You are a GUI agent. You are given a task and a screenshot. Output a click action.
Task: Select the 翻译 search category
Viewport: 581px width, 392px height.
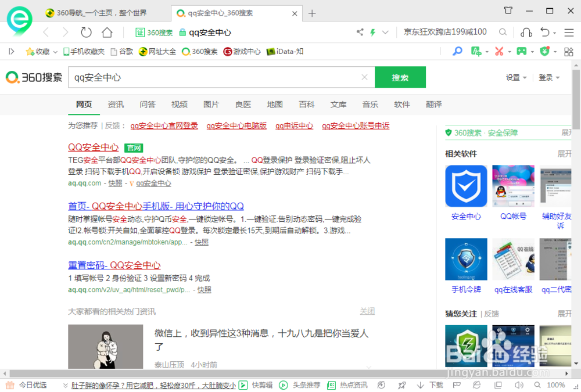point(434,105)
